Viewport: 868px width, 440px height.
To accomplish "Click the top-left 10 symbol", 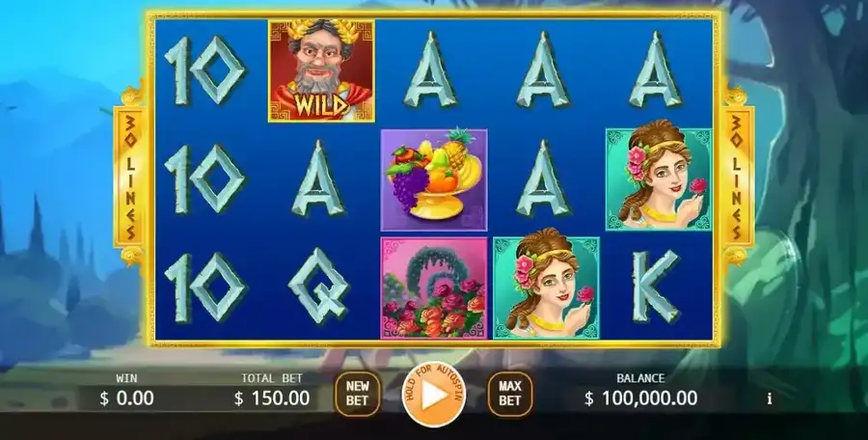I will (204, 70).
